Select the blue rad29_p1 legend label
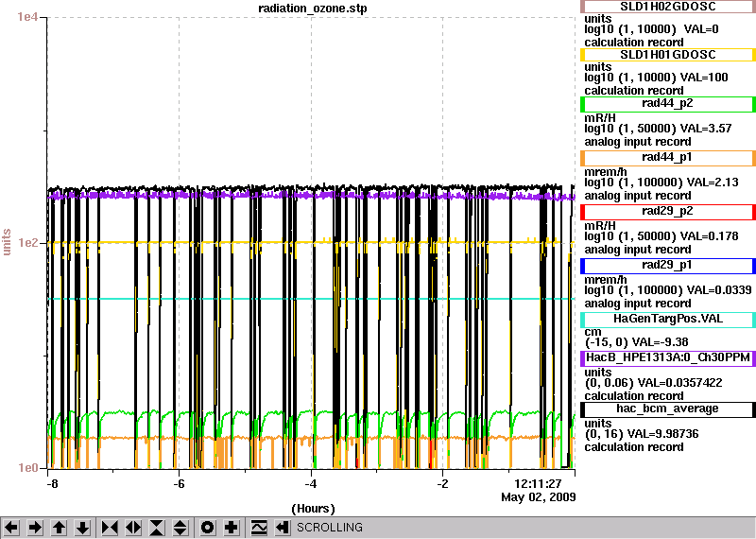 pyautogui.click(x=668, y=266)
